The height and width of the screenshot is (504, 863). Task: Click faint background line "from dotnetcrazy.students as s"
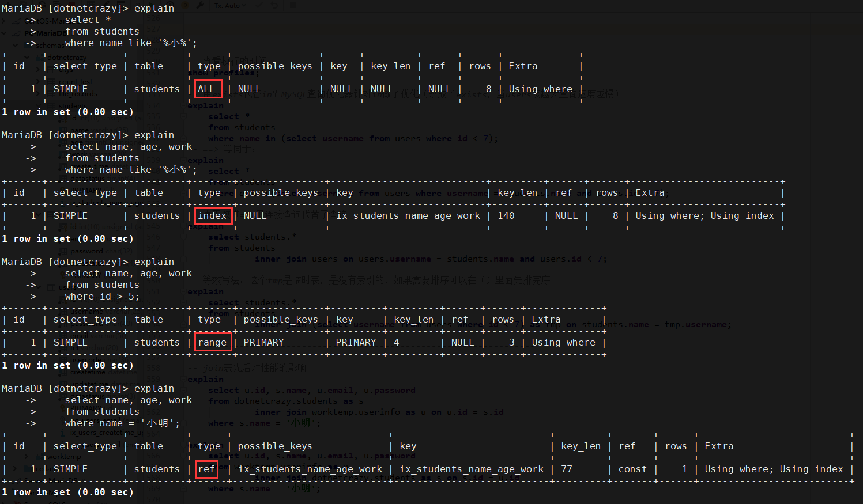[286, 401]
